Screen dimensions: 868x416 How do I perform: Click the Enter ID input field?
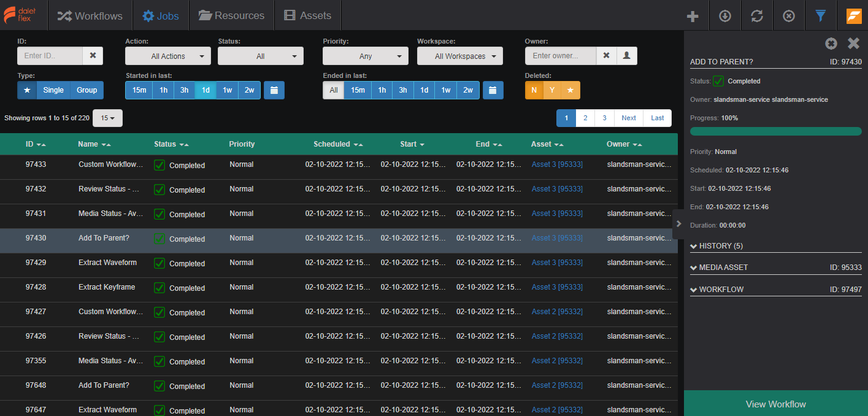[x=50, y=56]
